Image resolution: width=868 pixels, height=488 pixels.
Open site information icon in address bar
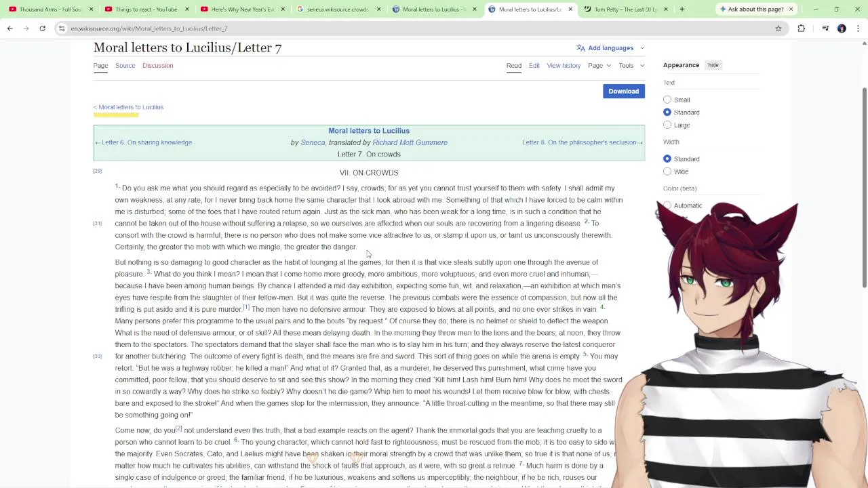coord(62,28)
